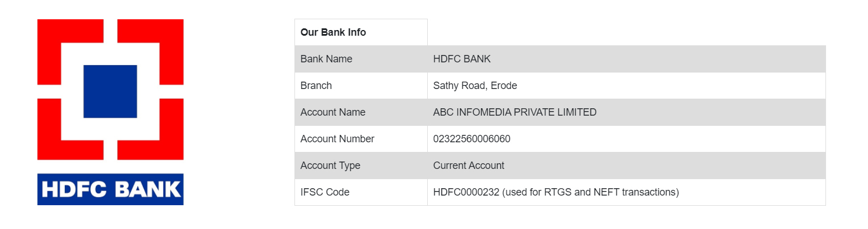Click the Branch label cell
This screenshot has width=868, height=229.
(x=361, y=86)
